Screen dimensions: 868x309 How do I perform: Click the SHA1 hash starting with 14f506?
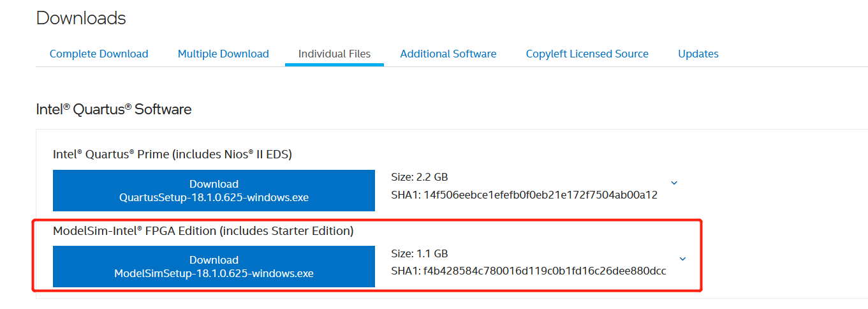[x=540, y=195]
